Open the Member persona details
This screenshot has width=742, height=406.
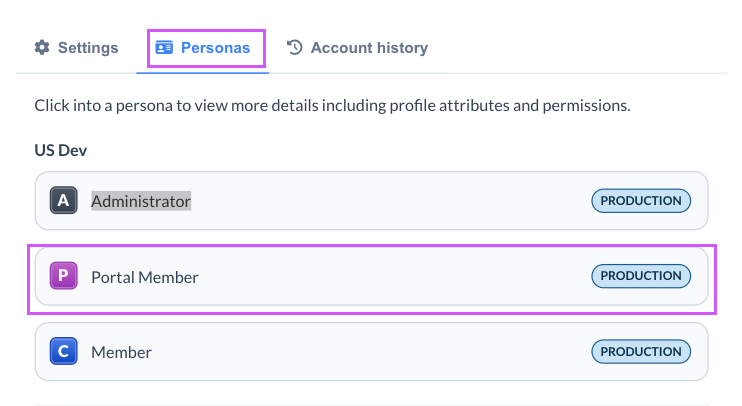(121, 352)
